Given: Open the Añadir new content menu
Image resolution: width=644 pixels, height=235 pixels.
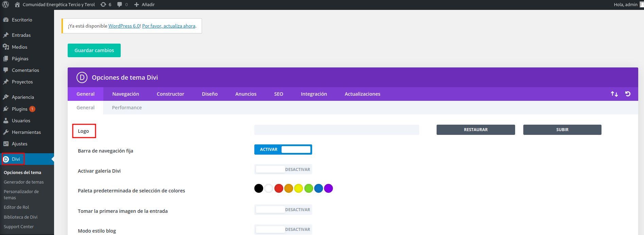Looking at the screenshot, I should click(x=145, y=4).
